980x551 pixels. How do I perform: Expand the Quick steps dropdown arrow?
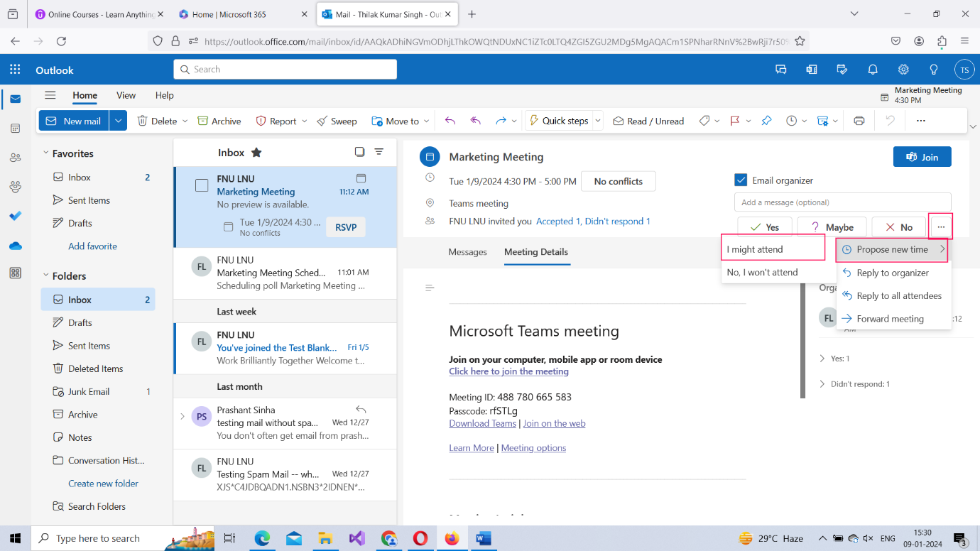click(x=598, y=121)
